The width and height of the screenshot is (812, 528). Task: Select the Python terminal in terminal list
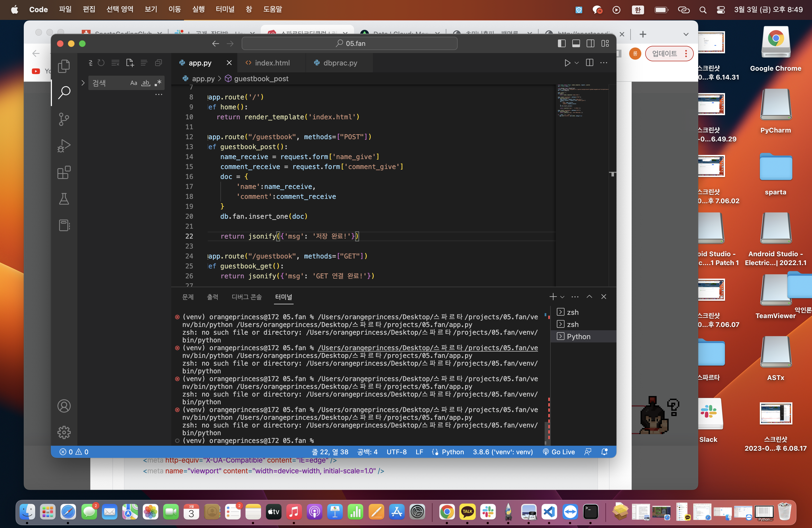click(x=583, y=336)
